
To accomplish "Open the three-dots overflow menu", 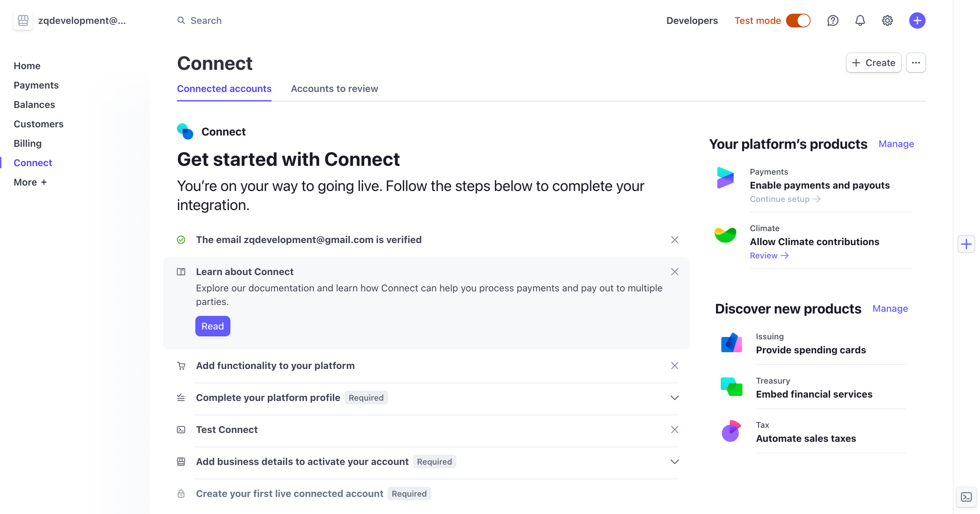I will tap(916, 63).
